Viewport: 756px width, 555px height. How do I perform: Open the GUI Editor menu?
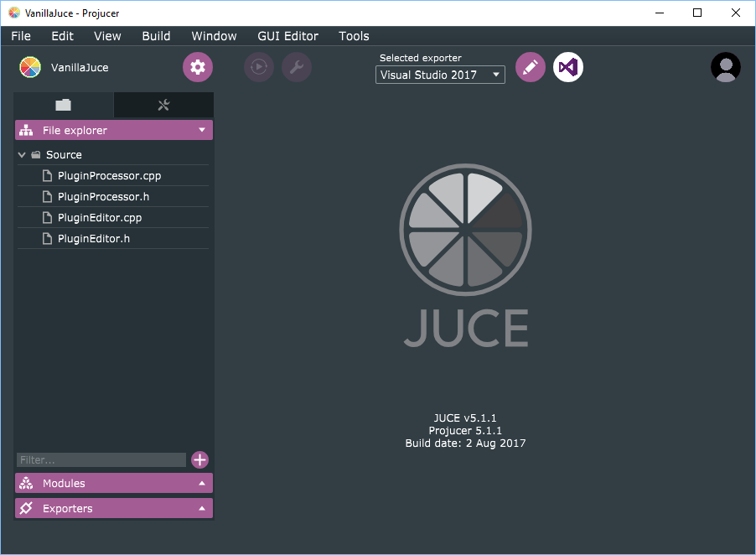tap(287, 36)
